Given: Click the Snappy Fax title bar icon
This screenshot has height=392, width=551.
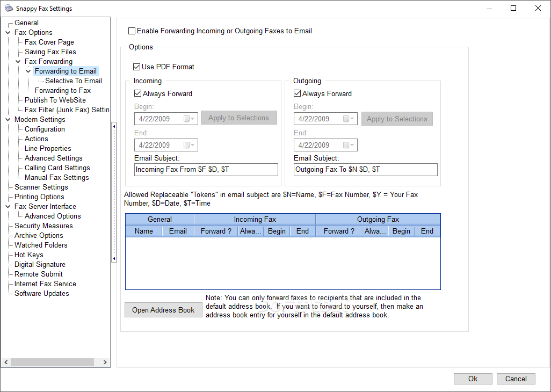Looking at the screenshot, I should click(9, 8).
